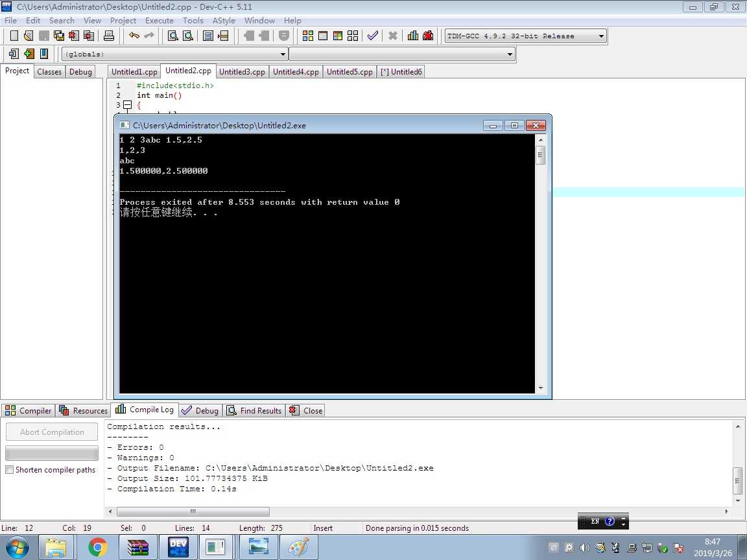747x560 pixels.
Task: Switch to the Untitled5.cpp tab
Action: (350, 72)
